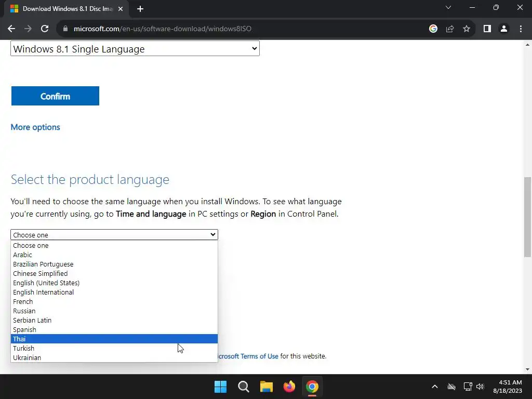Select Spanish language option
This screenshot has width=532, height=399.
tap(114, 329)
